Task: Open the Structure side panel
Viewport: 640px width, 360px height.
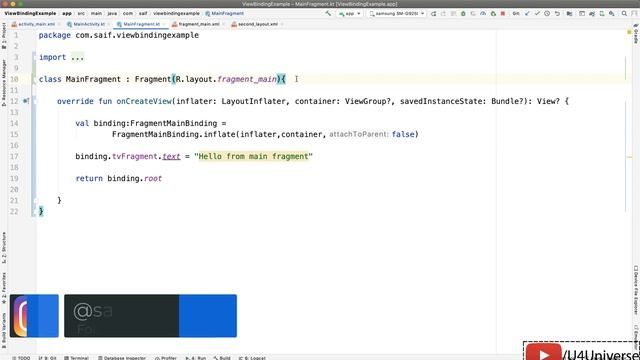Action: (4, 247)
